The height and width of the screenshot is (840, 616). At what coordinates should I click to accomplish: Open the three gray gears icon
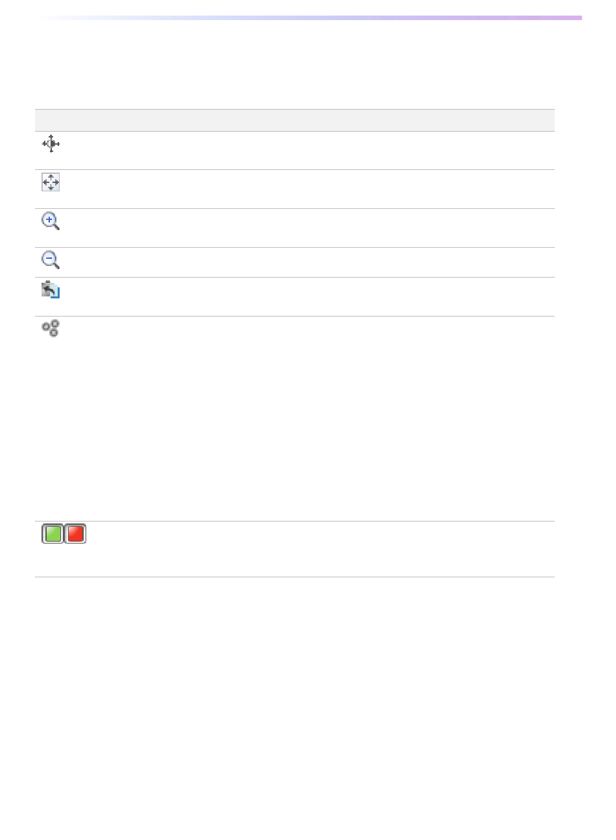click(51, 328)
